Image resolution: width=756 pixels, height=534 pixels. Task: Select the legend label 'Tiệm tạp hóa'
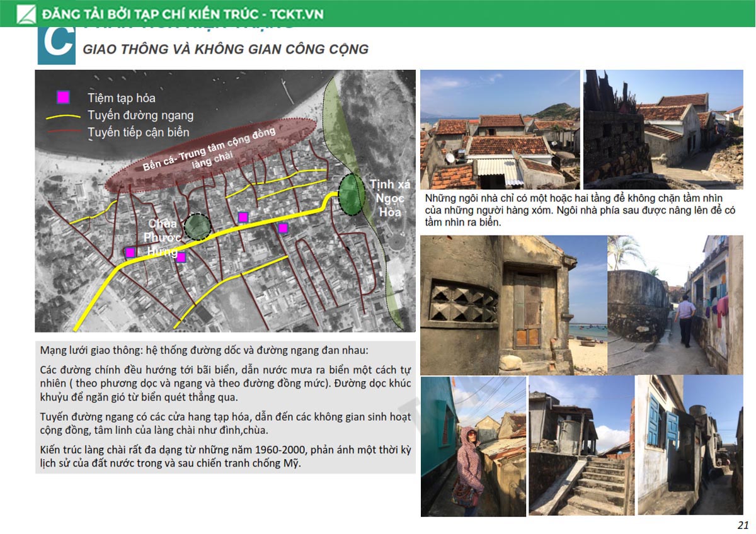click(122, 98)
